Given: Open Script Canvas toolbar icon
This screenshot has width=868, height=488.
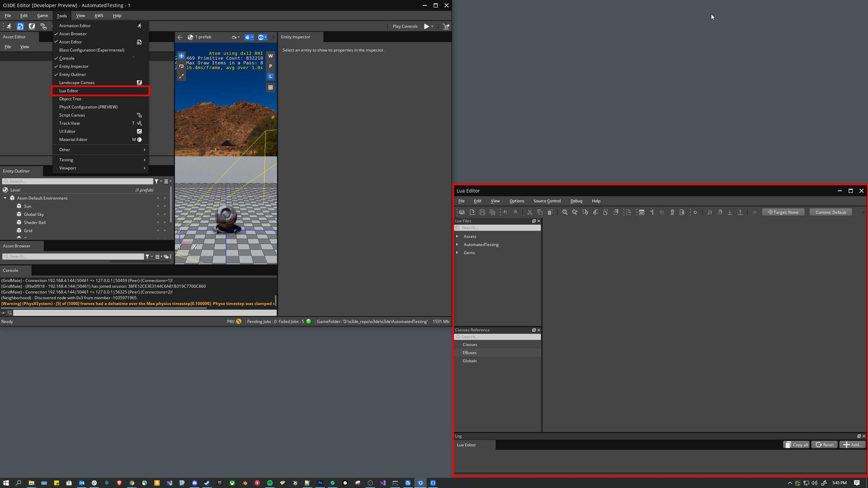Looking at the screenshot, I should (x=43, y=26).
